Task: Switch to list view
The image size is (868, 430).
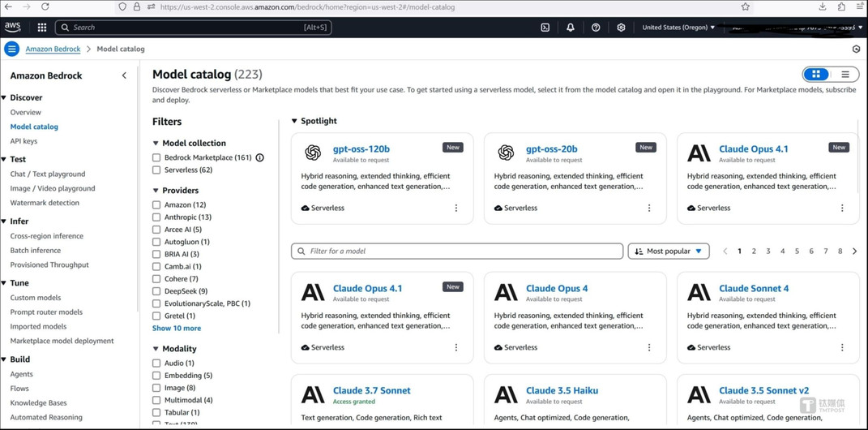Action: 844,75
